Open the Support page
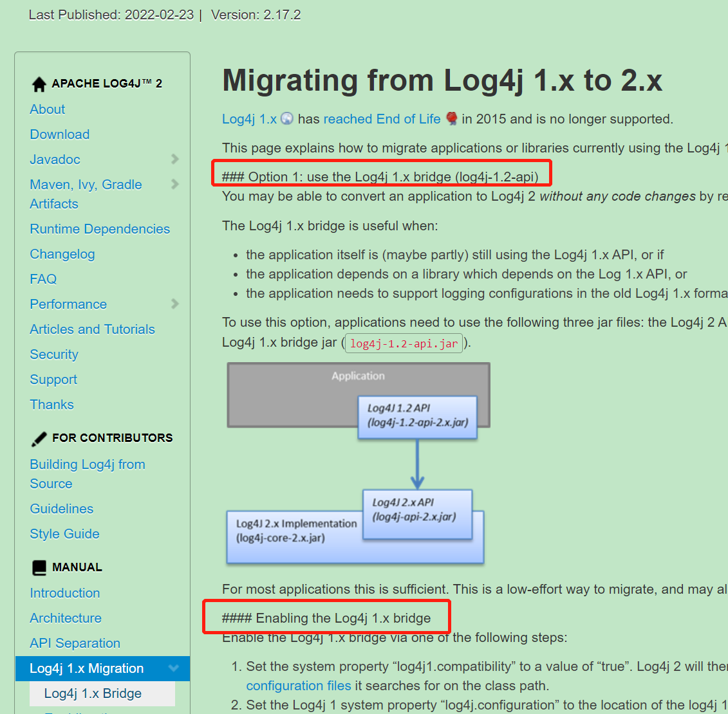This screenshot has width=728, height=714. pos(53,379)
